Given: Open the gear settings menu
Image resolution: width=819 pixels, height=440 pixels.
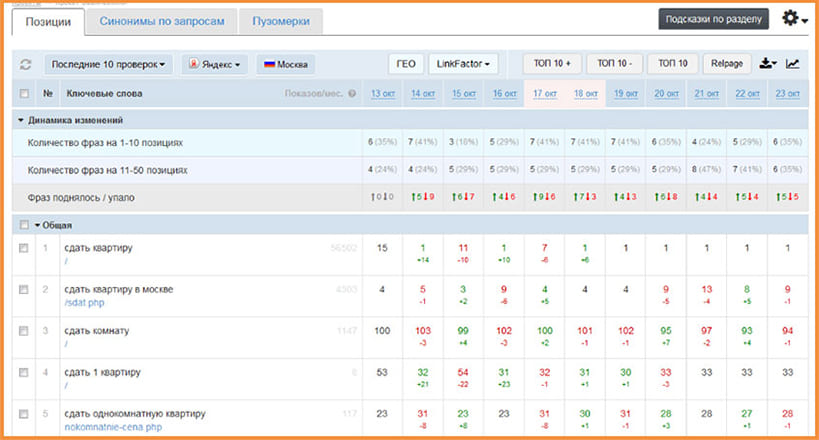Looking at the screenshot, I should pyautogui.click(x=794, y=18).
